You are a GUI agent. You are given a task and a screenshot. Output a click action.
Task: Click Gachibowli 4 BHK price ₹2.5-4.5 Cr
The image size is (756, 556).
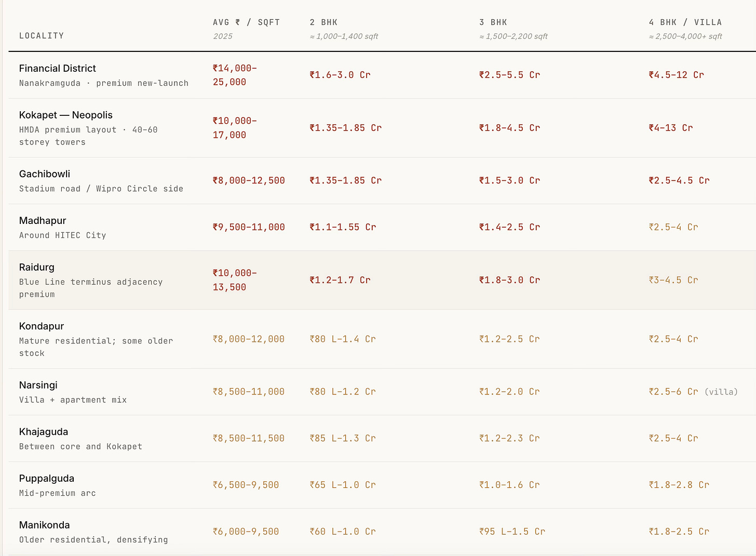pos(679,180)
